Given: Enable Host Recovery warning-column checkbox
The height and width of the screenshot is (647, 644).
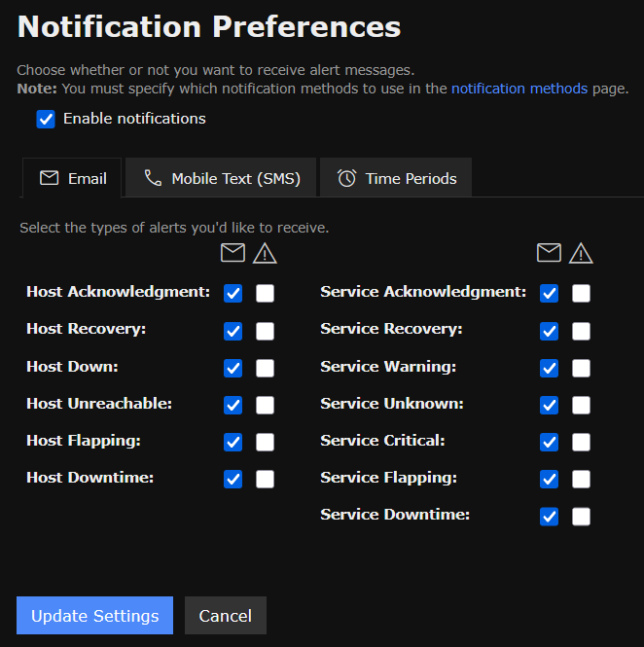Looking at the screenshot, I should [x=265, y=331].
